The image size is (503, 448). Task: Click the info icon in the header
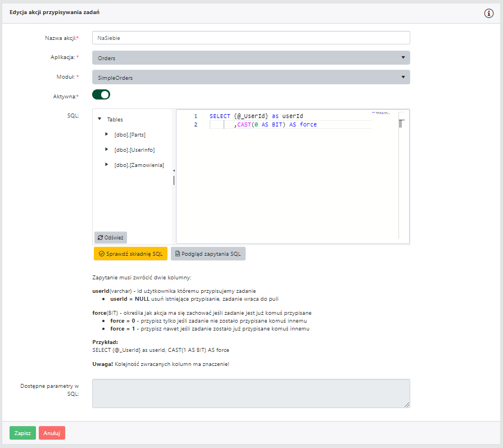[488, 13]
